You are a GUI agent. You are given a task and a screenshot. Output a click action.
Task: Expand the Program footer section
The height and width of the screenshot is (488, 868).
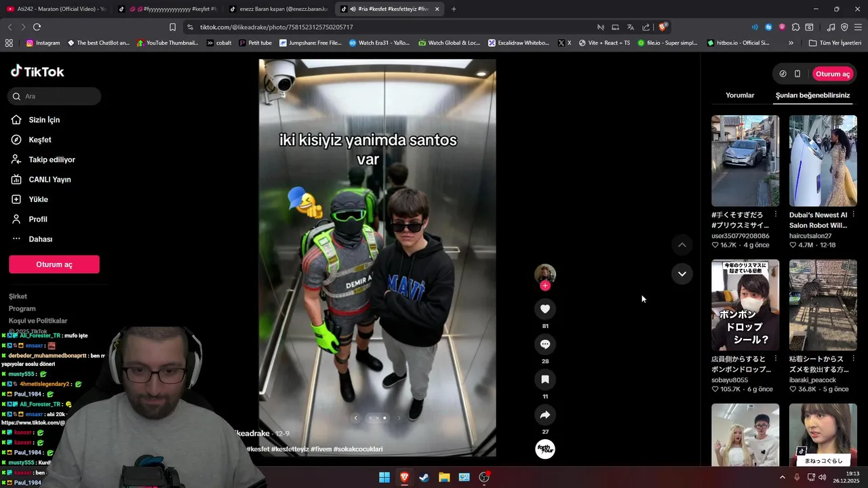[22, 308]
